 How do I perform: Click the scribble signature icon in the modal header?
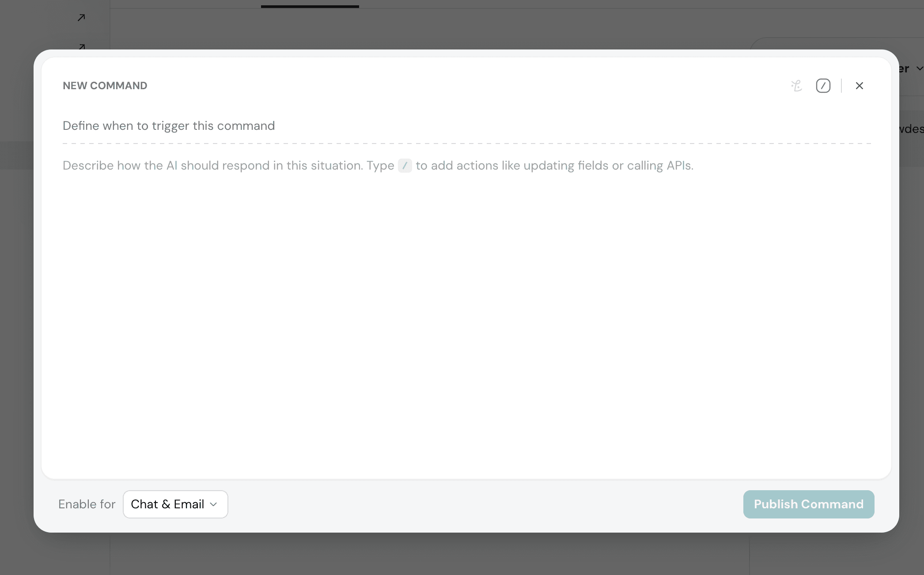click(796, 86)
